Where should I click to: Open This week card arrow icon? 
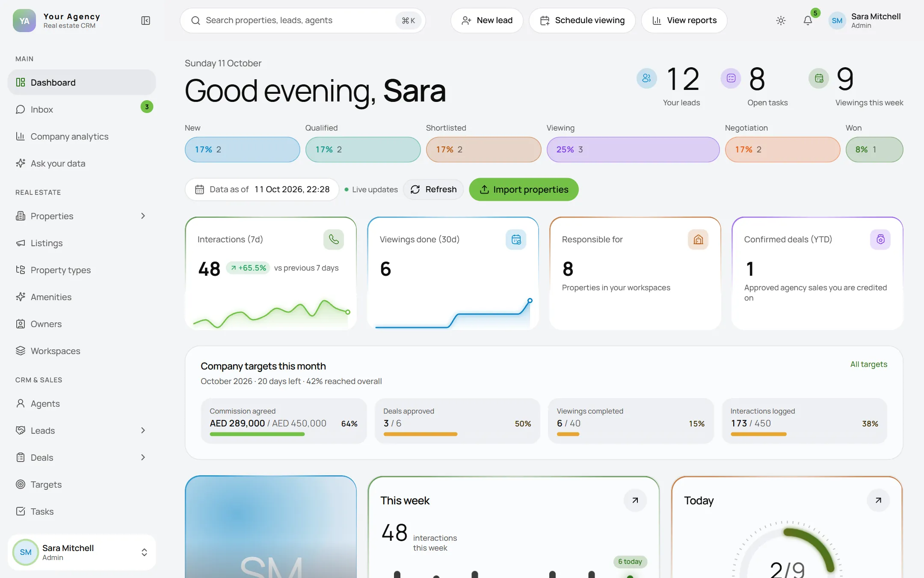635,500
